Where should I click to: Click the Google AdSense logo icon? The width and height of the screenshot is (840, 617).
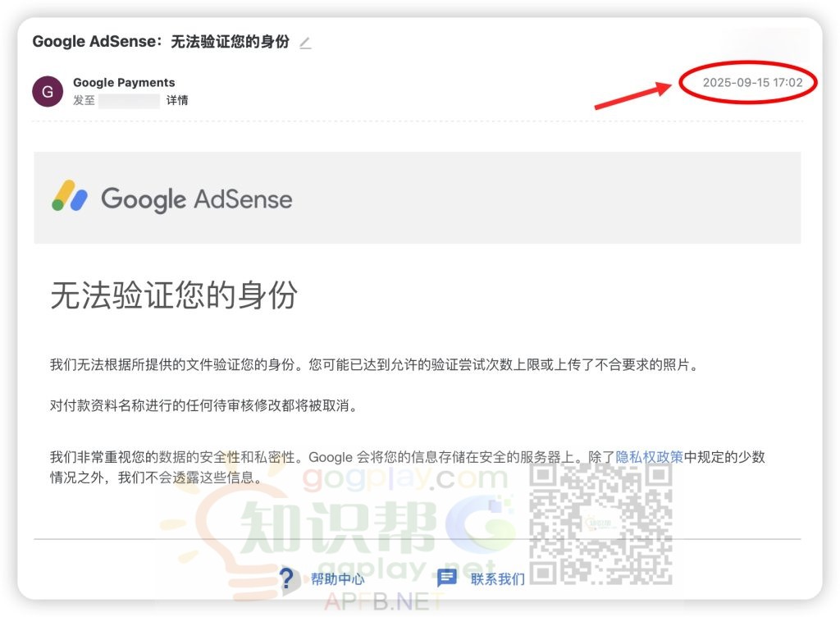coord(70,195)
